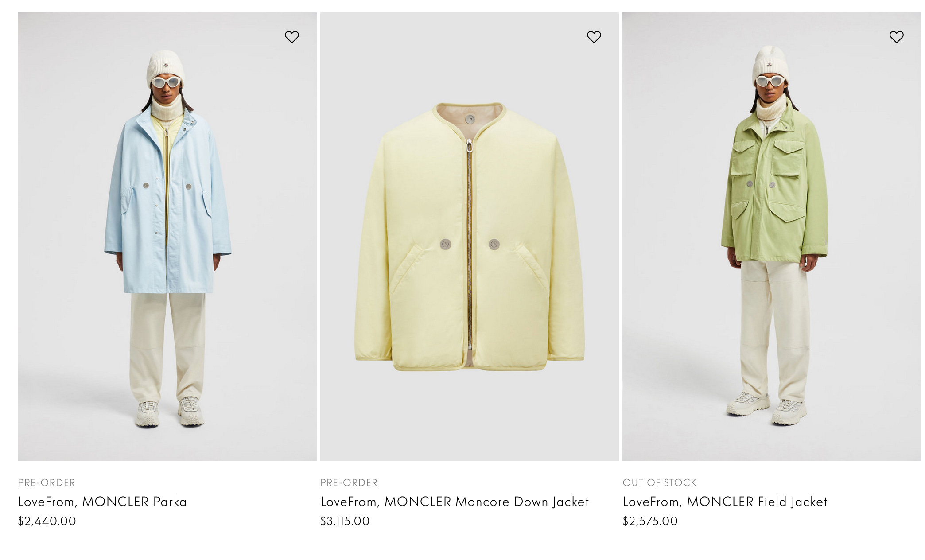Viewport: 925px width, 560px height.
Task: View the yellow Moncore Down Jacket image
Action: click(x=469, y=237)
